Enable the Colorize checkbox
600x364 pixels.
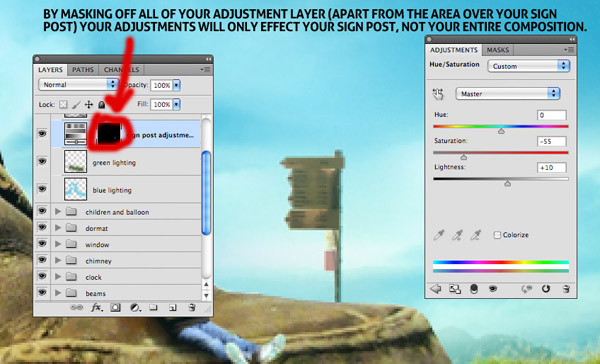[x=497, y=235]
